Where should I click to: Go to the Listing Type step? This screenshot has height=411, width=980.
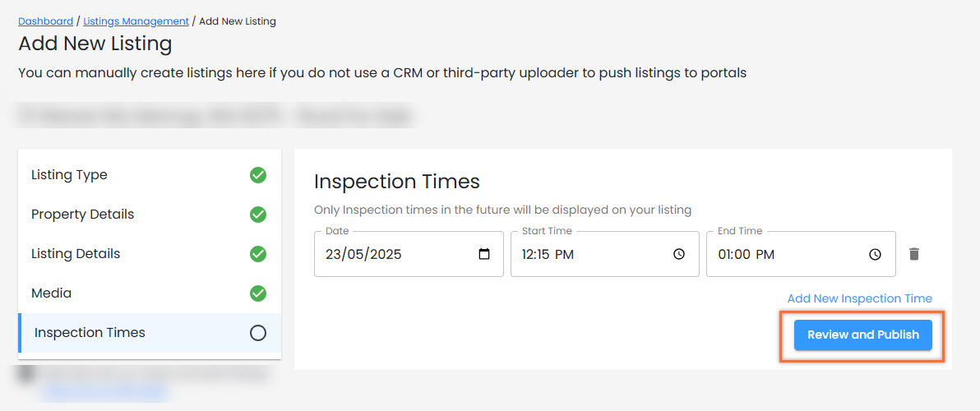(x=150, y=175)
